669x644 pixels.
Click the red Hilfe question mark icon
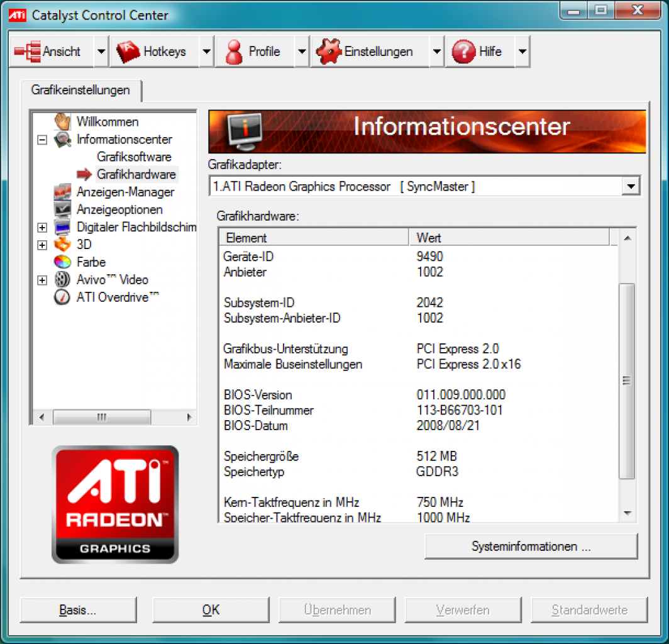(464, 52)
